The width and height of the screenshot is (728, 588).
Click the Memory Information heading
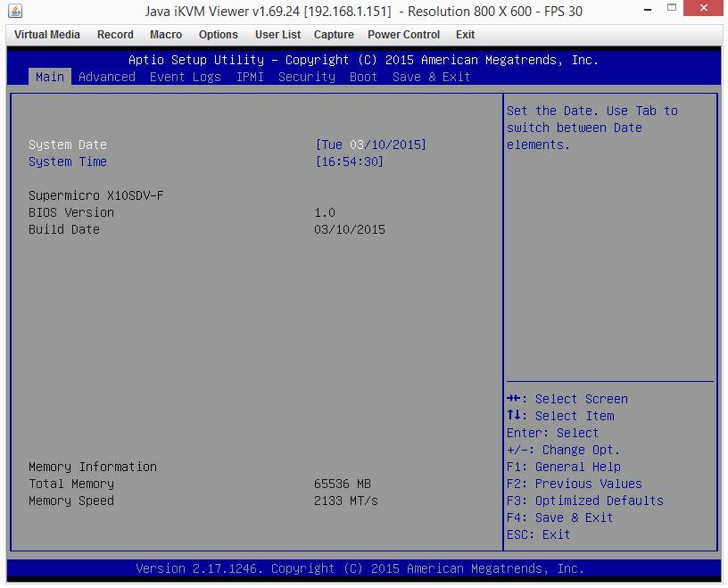[93, 467]
